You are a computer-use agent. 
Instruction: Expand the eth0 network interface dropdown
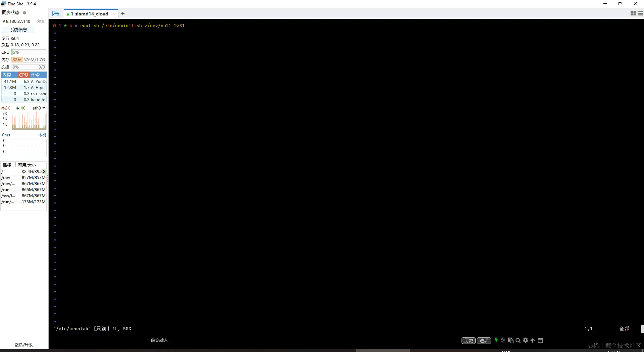[39, 108]
